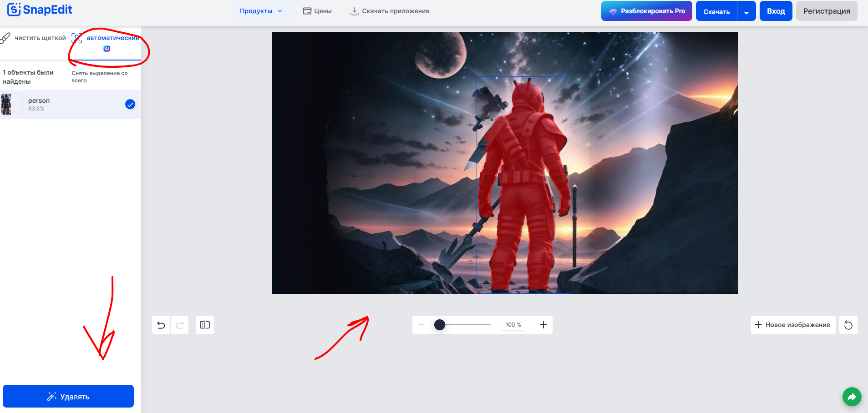Open the Цены pricing page
This screenshot has width=868, height=413.
(x=318, y=11)
